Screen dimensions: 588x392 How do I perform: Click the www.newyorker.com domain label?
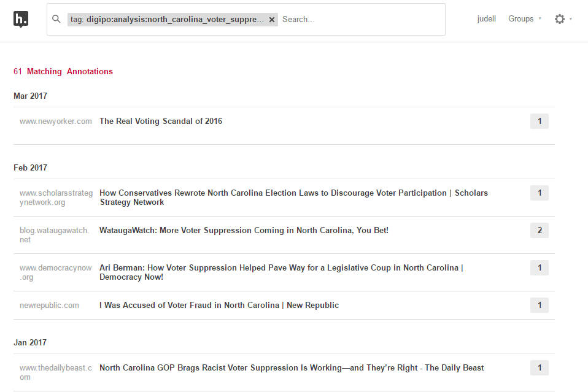pyautogui.click(x=55, y=121)
